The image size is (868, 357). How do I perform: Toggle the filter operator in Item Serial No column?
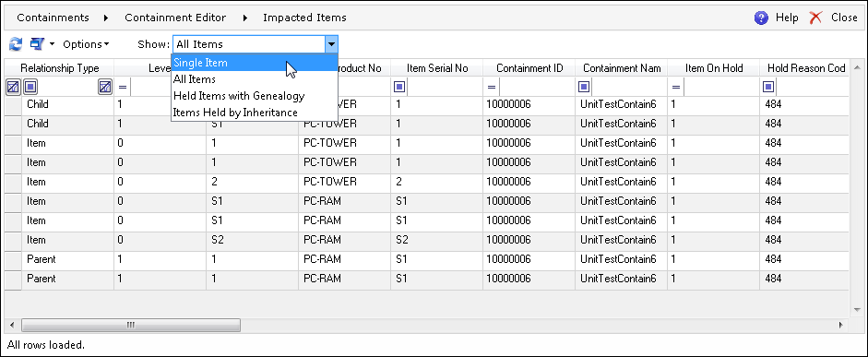tap(399, 87)
